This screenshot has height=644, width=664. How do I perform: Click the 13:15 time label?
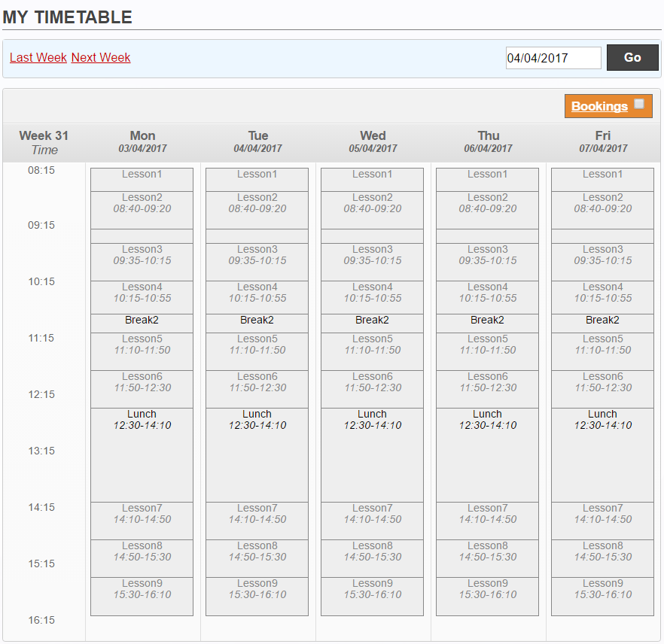41,451
